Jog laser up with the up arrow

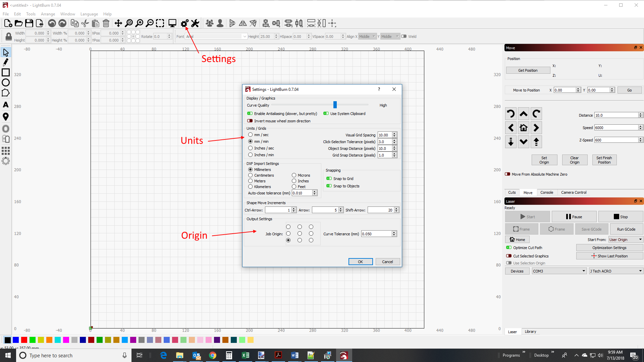524,114
